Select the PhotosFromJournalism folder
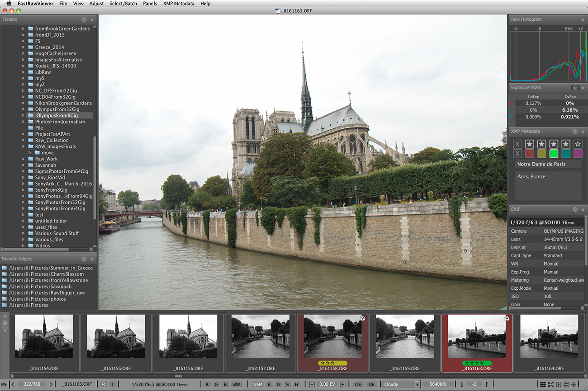 60,122
